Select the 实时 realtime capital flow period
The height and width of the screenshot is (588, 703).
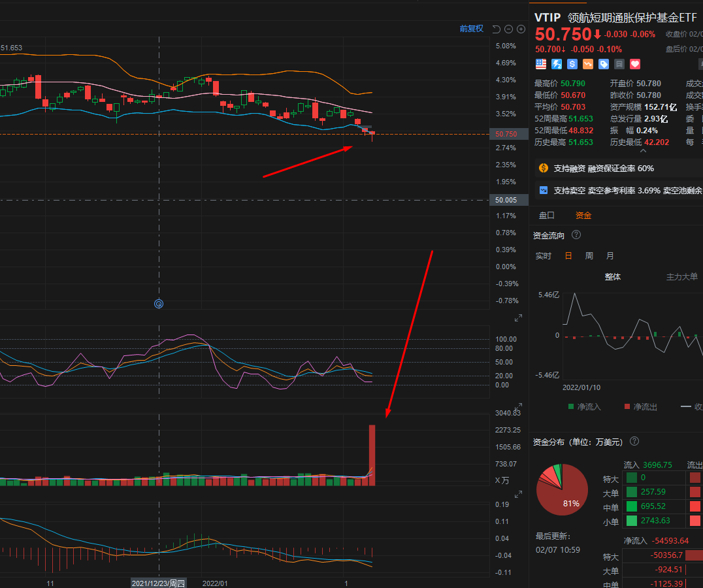coord(544,256)
